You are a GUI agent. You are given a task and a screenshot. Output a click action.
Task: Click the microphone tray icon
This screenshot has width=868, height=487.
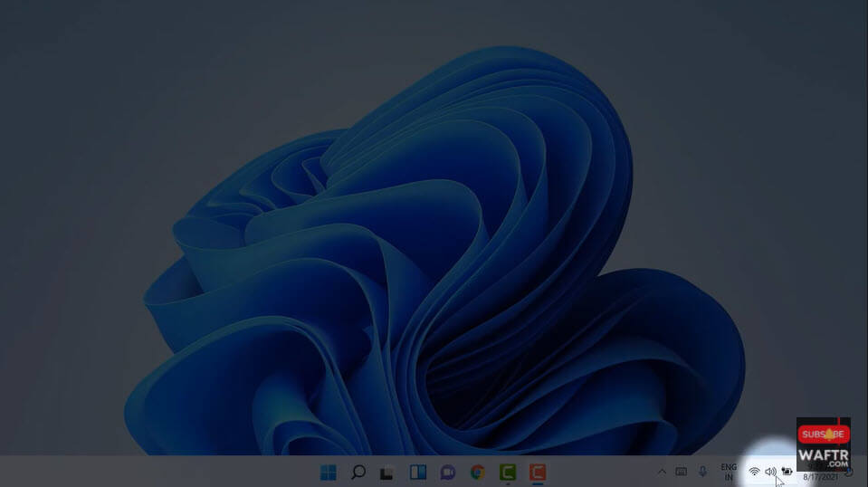coord(702,472)
